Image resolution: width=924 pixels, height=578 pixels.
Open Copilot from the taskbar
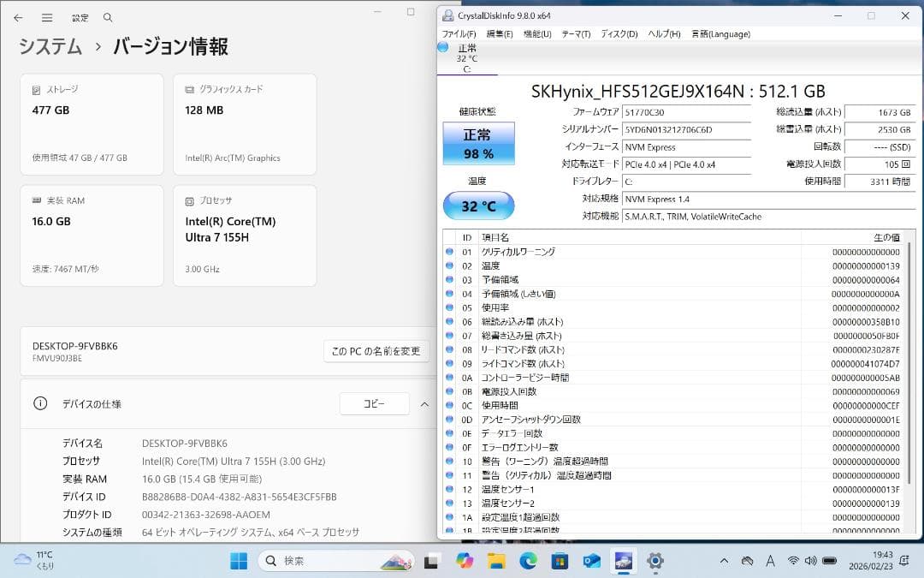(464, 561)
